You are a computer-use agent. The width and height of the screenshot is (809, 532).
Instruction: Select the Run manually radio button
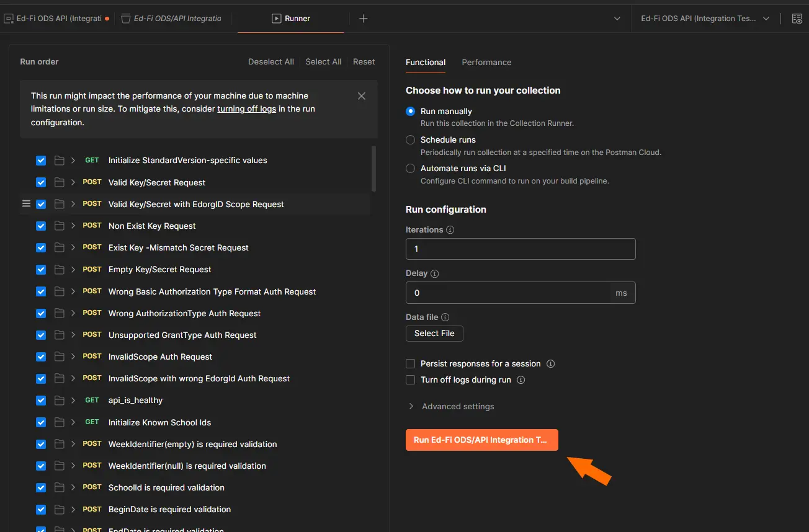[x=410, y=112]
